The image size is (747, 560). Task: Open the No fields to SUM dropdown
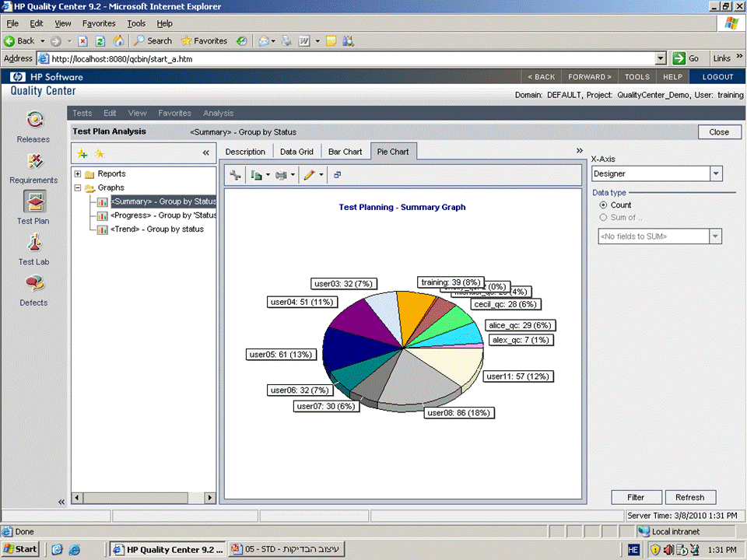click(715, 236)
